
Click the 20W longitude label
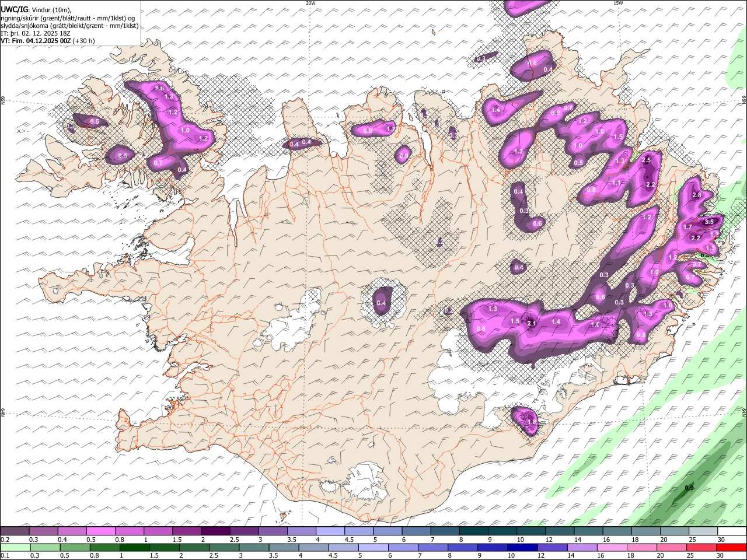tap(310, 3)
